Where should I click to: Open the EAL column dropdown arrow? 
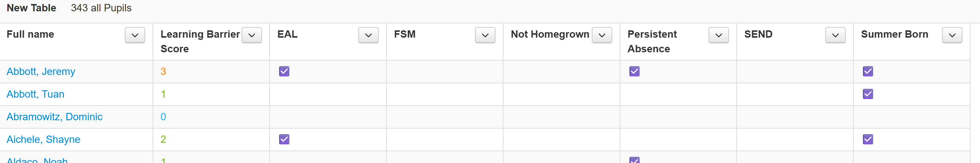[368, 35]
